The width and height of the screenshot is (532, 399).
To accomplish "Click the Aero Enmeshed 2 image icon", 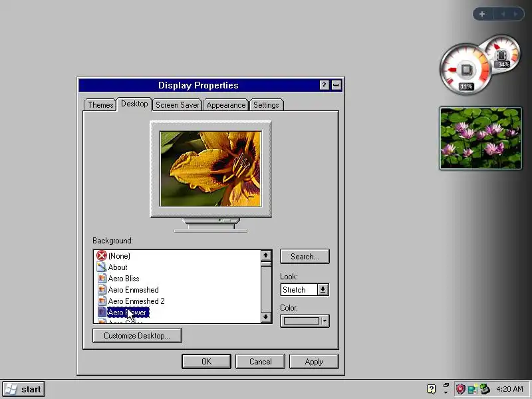I will tap(102, 301).
